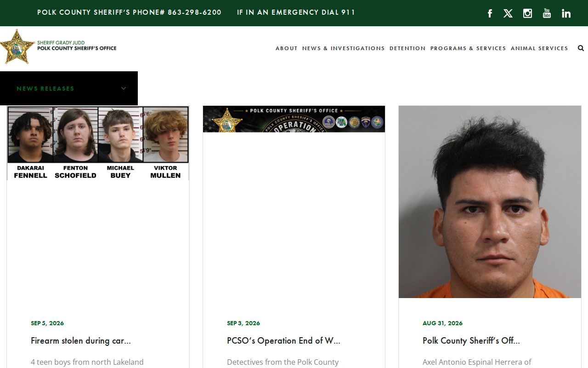
Task: Open the About menu
Action: tap(287, 48)
